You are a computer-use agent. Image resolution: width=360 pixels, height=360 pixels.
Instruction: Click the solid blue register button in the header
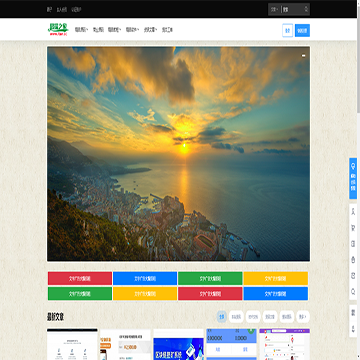(x=302, y=30)
